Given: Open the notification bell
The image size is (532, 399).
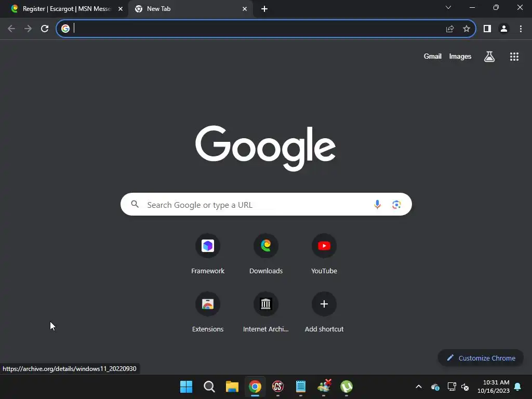Looking at the screenshot, I should tap(518, 387).
